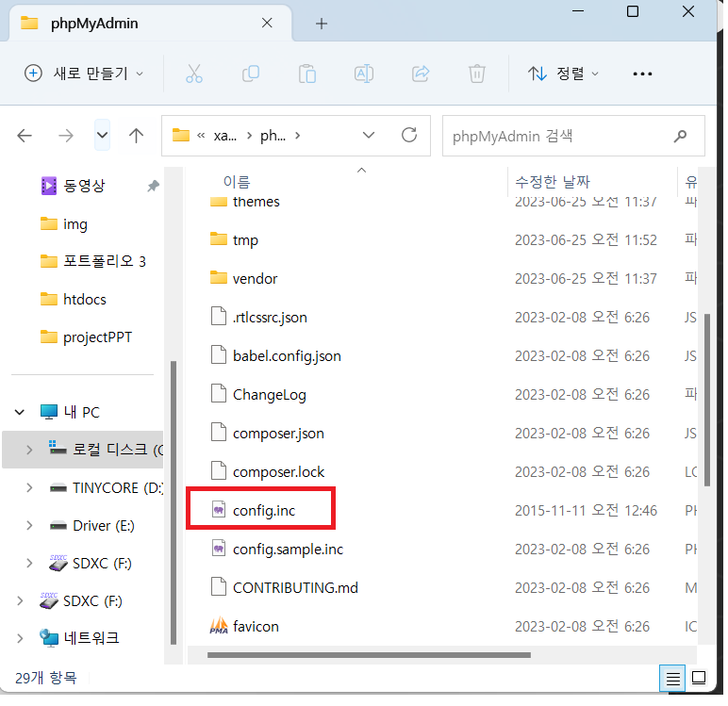Screen dimensions: 728x706
Task: Switch to large thumbnails view icon
Action: point(698,678)
